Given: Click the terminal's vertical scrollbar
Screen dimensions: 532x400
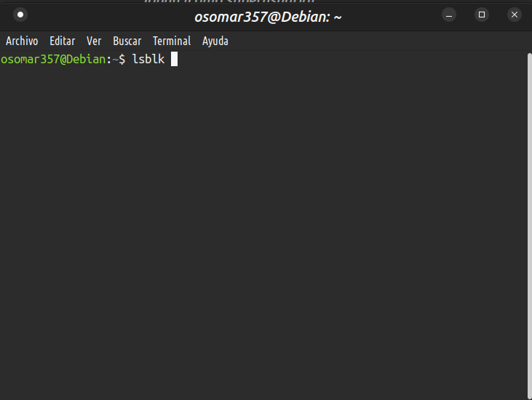Looking at the screenshot, I should pyautogui.click(x=530, y=225).
